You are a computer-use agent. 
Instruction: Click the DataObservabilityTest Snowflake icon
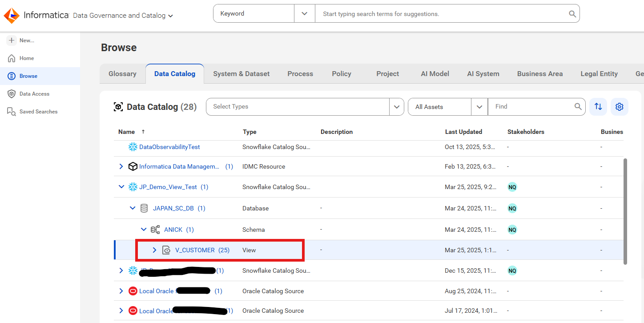click(133, 147)
